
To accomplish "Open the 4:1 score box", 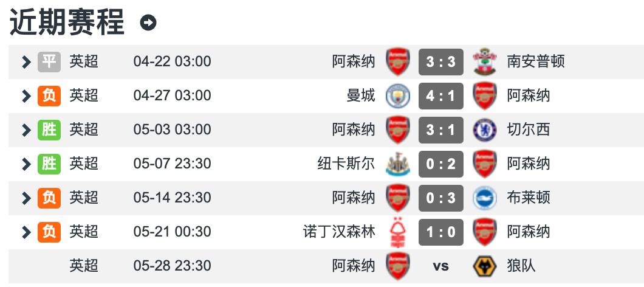I will [x=440, y=95].
